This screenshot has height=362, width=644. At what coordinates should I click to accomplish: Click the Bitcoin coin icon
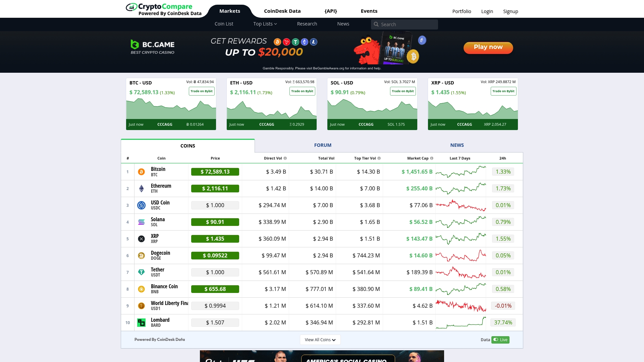pos(142,172)
